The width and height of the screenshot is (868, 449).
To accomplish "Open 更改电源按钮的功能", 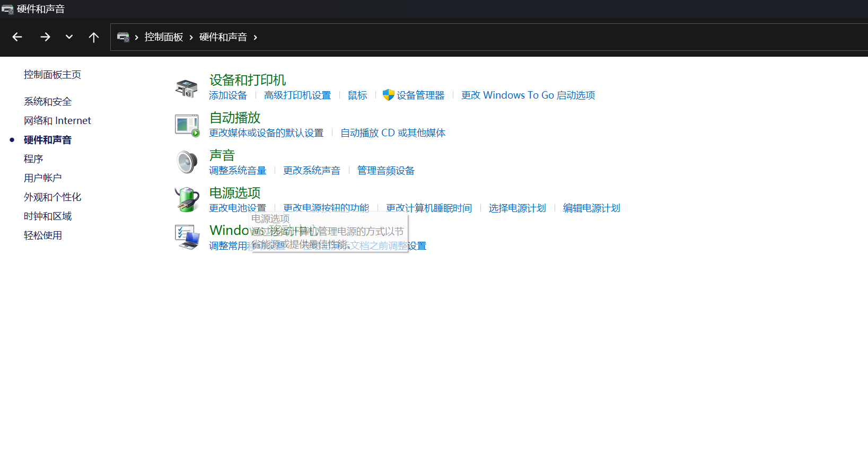I will (x=326, y=207).
